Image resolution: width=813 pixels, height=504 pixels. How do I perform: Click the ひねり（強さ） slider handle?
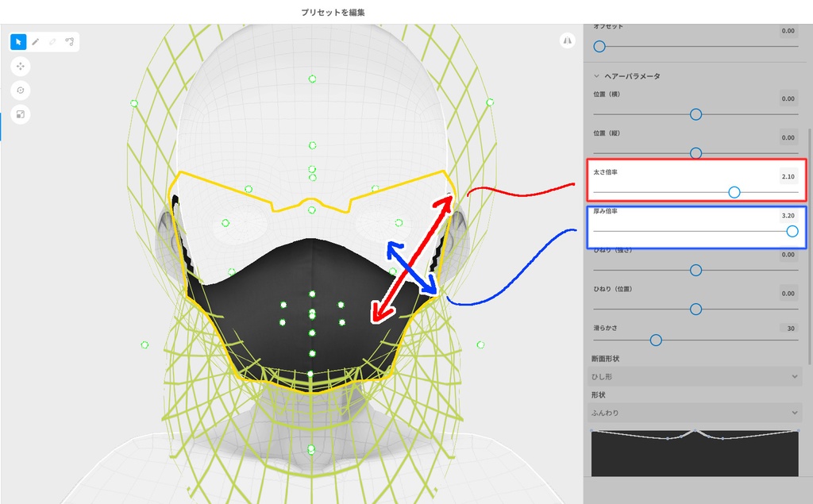click(695, 270)
